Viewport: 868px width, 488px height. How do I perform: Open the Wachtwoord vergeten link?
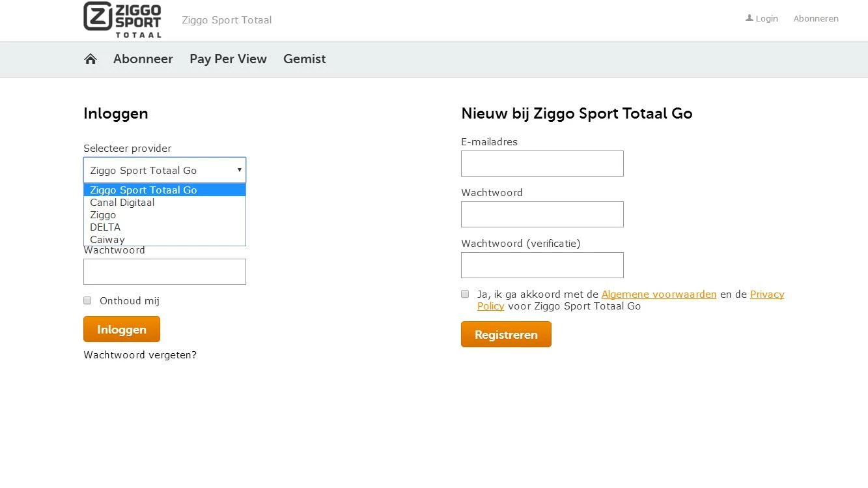[x=140, y=354]
